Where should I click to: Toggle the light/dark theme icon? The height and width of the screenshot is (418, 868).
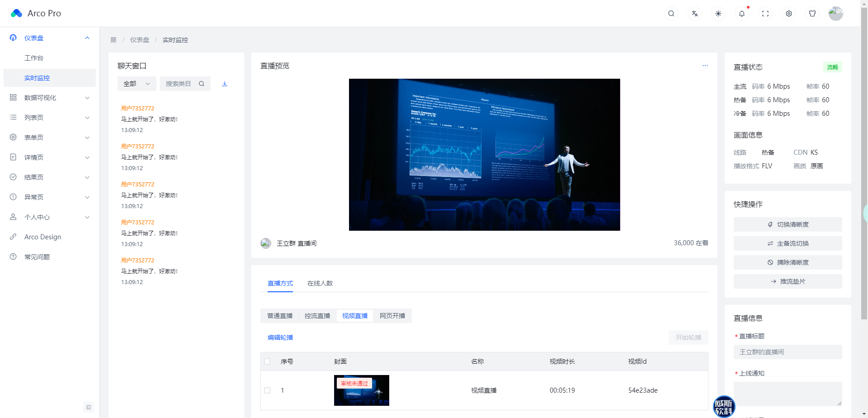tap(718, 14)
